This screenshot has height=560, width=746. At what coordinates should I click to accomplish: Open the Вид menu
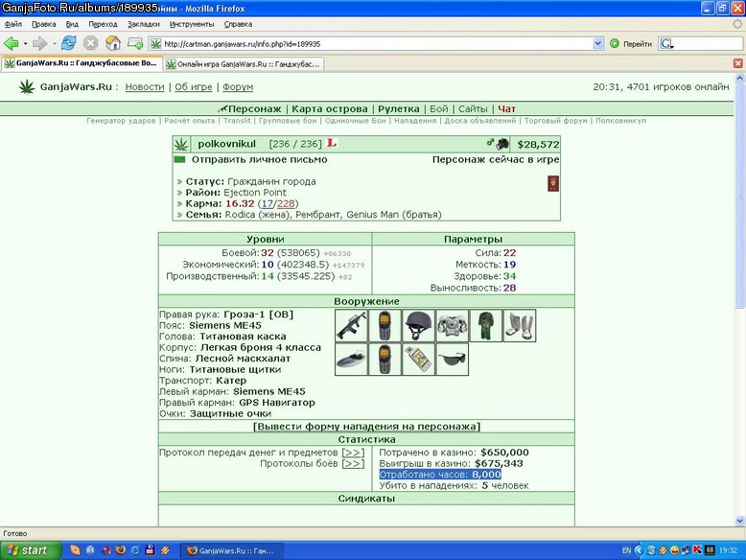[72, 24]
